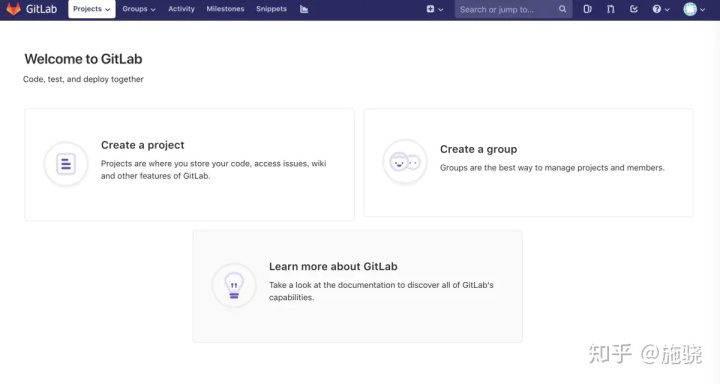Open the issues icon in navbar
Screen dimensions: 720x384
587,9
